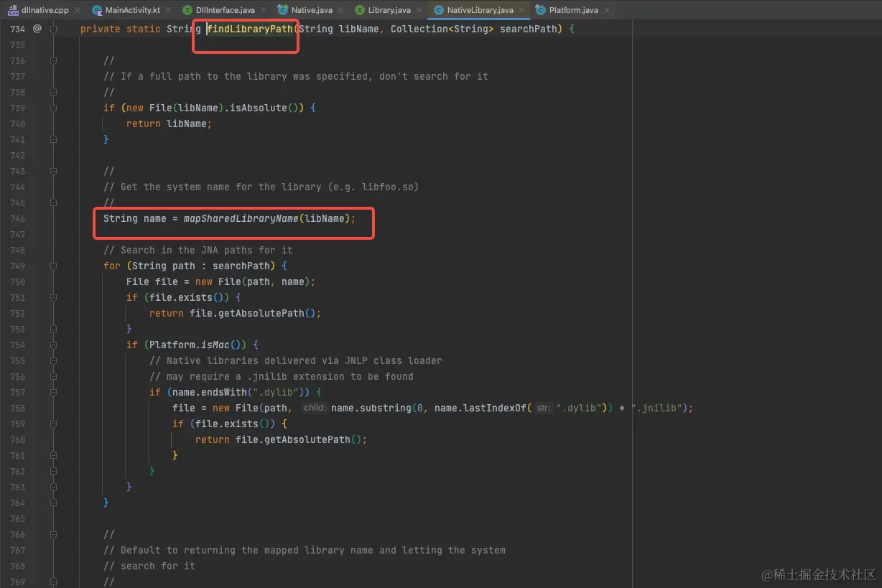Click the findLibraryPath method name

(x=249, y=29)
